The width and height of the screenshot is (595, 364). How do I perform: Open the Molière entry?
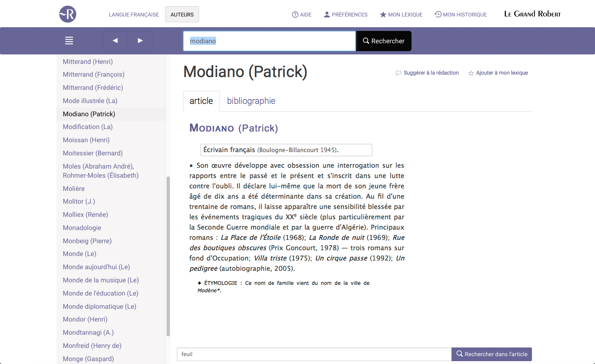coord(74,188)
